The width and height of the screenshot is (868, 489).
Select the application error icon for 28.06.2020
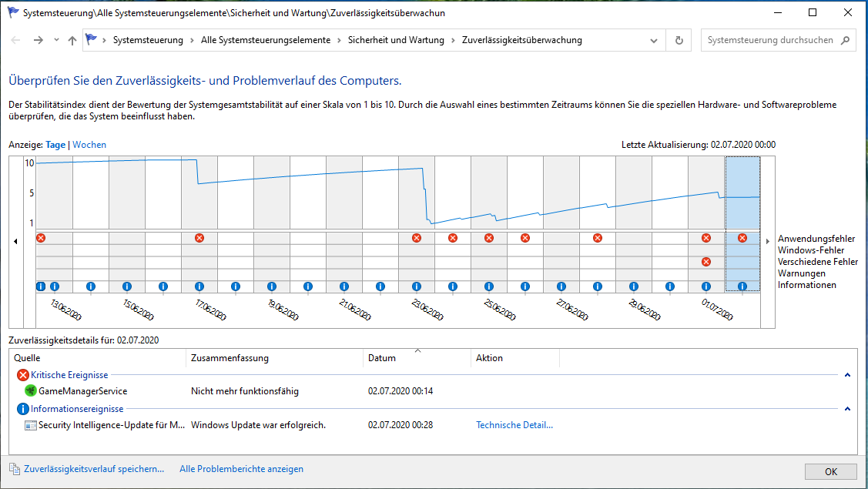point(598,238)
